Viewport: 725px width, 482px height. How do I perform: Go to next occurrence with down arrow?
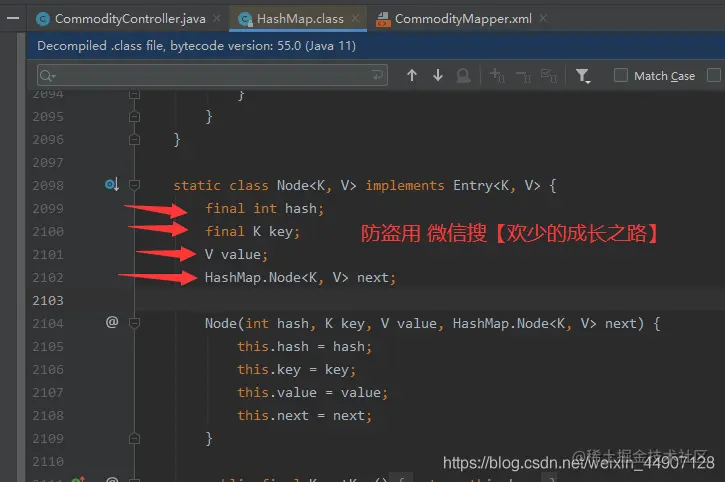point(437,75)
